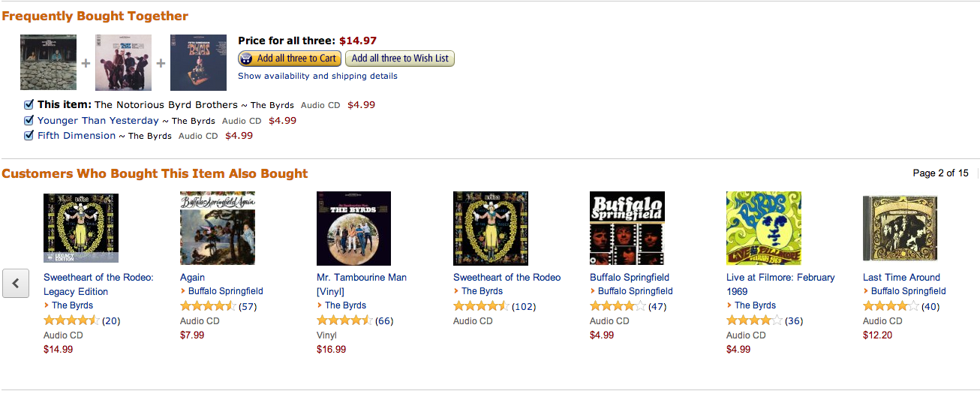Add all three to Wish List
980x397 pixels.
pyautogui.click(x=400, y=59)
